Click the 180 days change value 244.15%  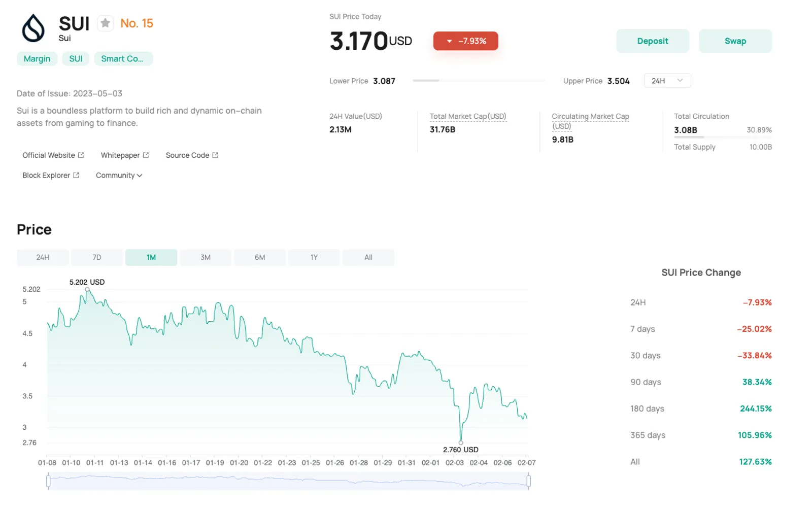tap(756, 408)
